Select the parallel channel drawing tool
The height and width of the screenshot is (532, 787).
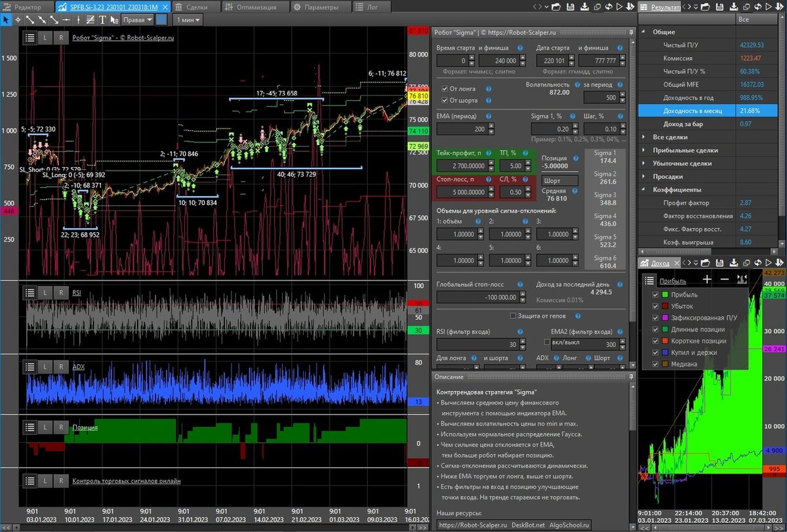click(91, 20)
